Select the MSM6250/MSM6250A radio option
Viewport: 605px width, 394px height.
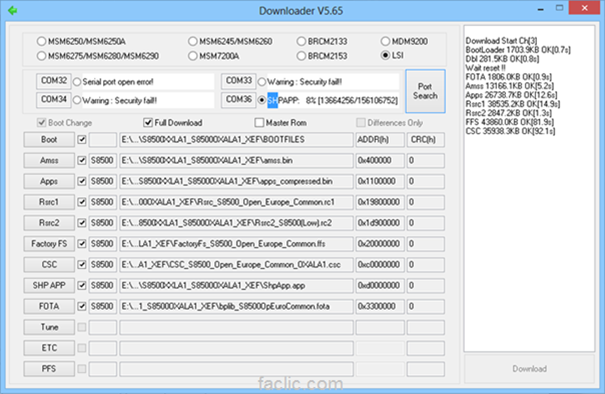[x=81, y=41]
